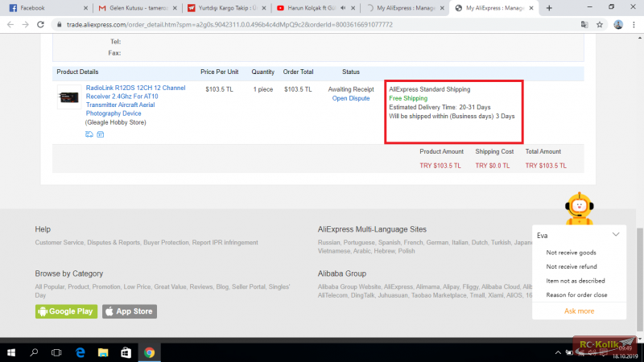Click the Eva robot assistant mascot
Viewport: 644px width, 362px height.
click(579, 208)
